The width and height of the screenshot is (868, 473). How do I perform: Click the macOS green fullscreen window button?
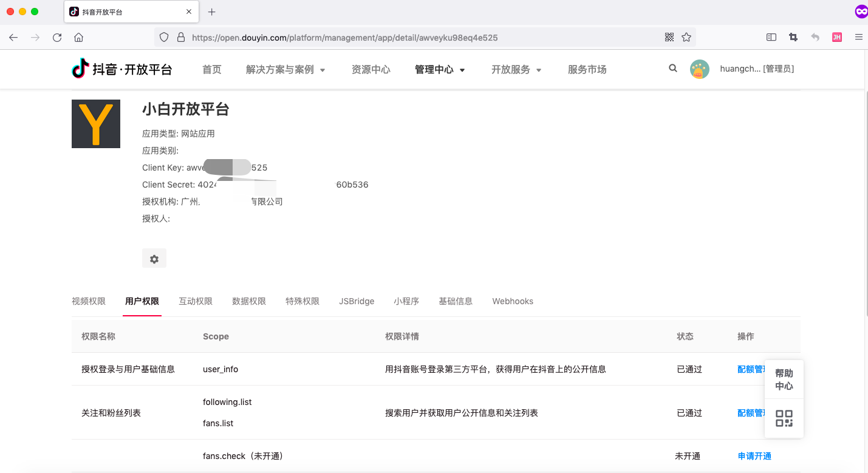[35, 12]
